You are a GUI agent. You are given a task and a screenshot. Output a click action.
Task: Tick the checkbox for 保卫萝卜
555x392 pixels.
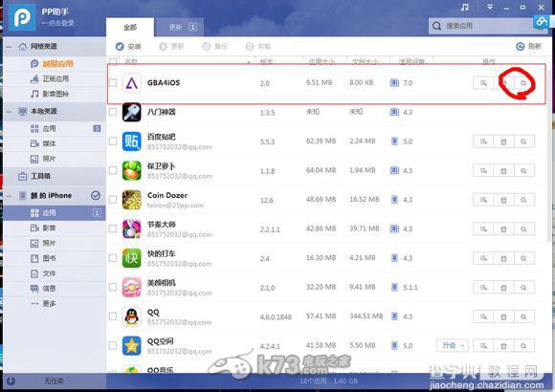click(113, 170)
